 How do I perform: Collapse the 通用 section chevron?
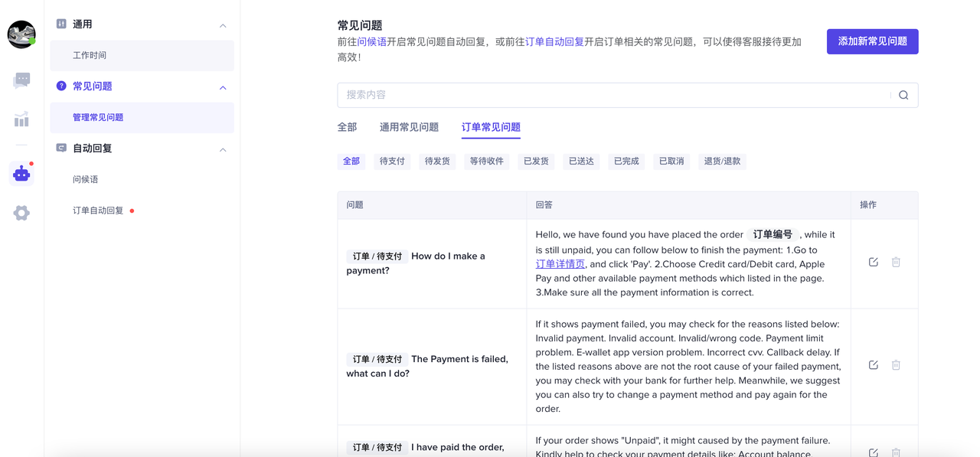tap(223, 25)
